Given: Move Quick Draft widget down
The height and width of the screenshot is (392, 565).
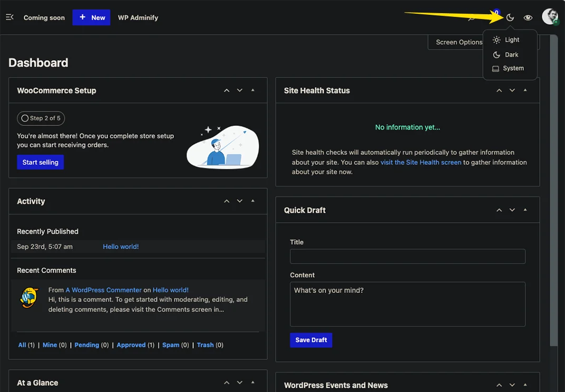Looking at the screenshot, I should [512, 210].
